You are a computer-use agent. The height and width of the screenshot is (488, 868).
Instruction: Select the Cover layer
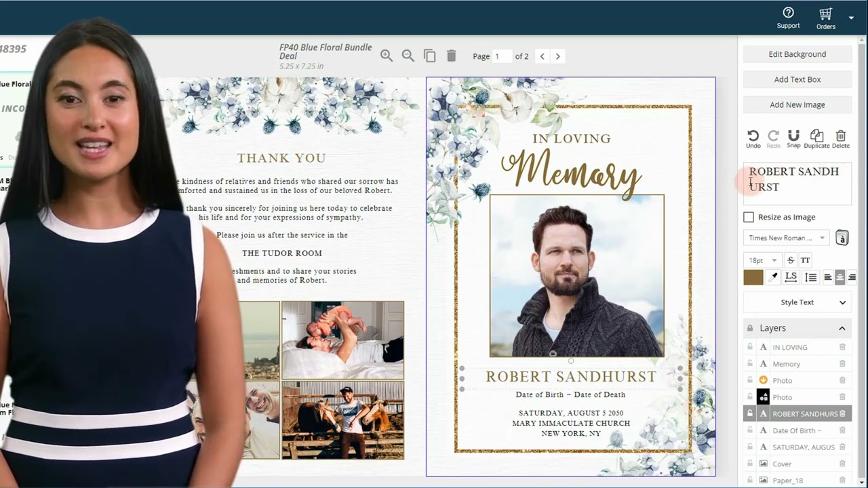pos(782,464)
